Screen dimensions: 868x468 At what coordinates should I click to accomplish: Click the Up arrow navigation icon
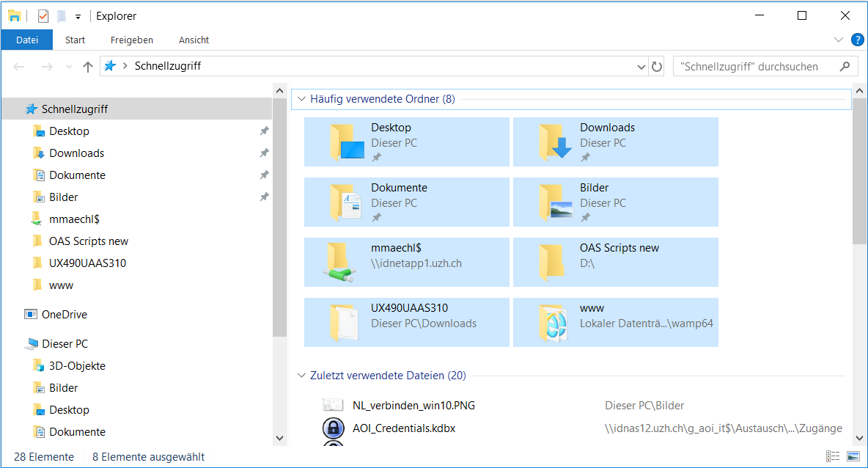(88, 67)
